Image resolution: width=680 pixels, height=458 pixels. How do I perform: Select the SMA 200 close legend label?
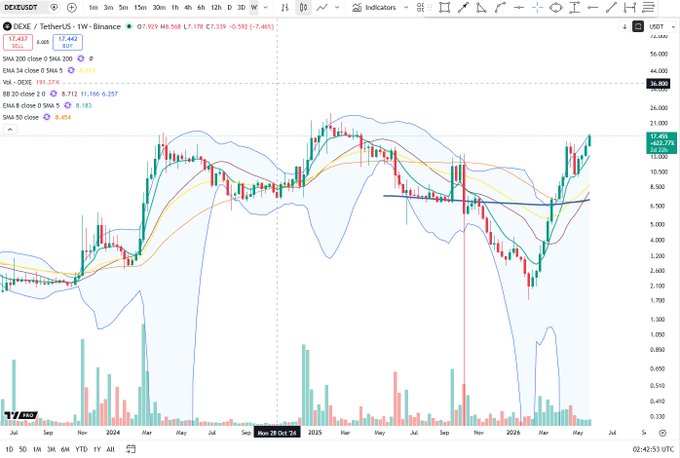(x=37, y=59)
